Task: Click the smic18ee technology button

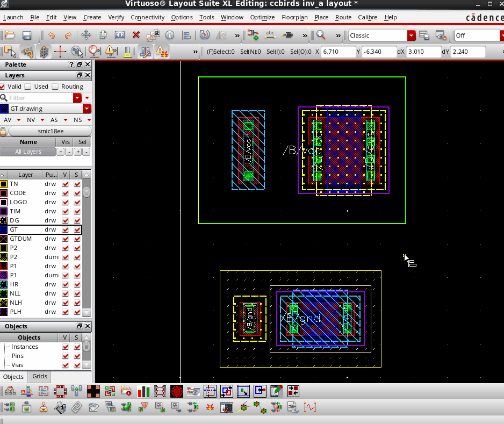Action: point(51,131)
